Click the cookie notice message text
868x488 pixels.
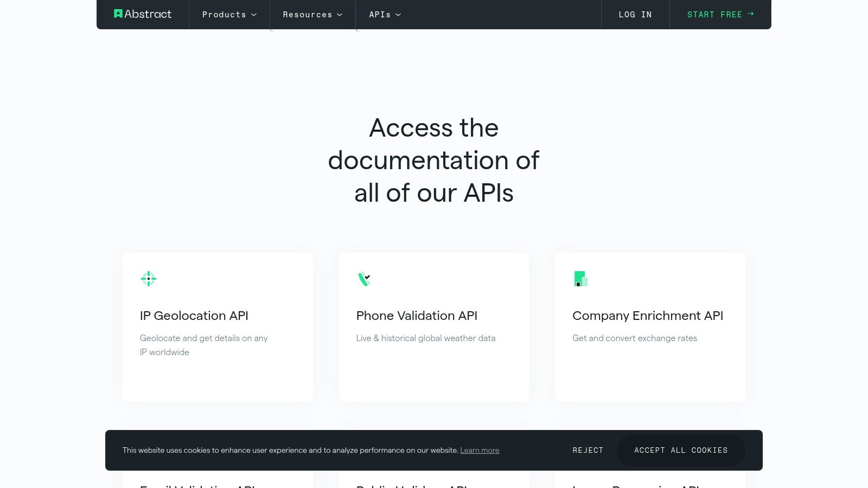click(290, 451)
